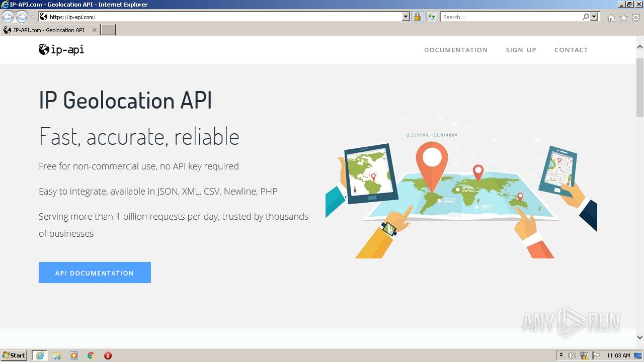Viewport: 644px width, 362px height.
Task: Click the network tray icon
Action: coord(584,355)
